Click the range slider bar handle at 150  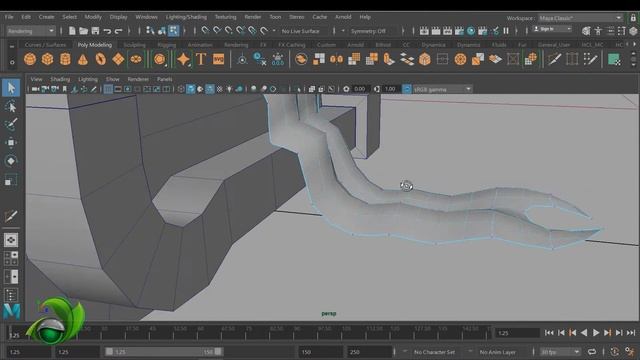click(x=218, y=351)
